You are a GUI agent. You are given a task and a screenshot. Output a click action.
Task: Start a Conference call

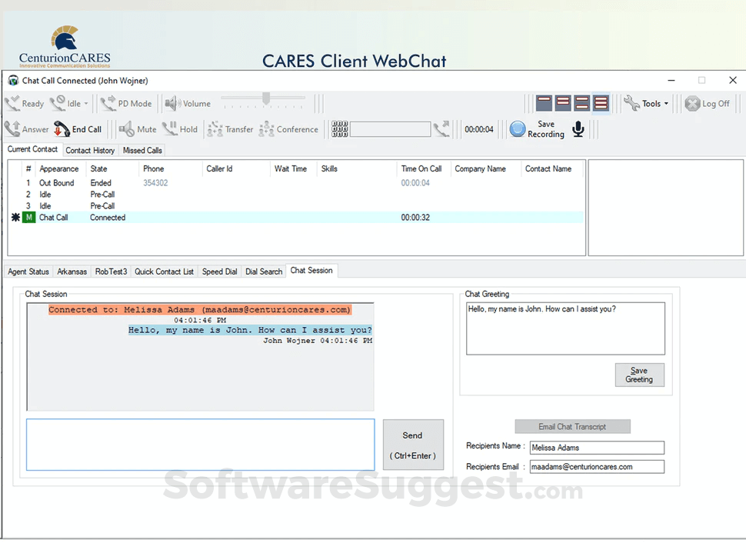point(289,129)
